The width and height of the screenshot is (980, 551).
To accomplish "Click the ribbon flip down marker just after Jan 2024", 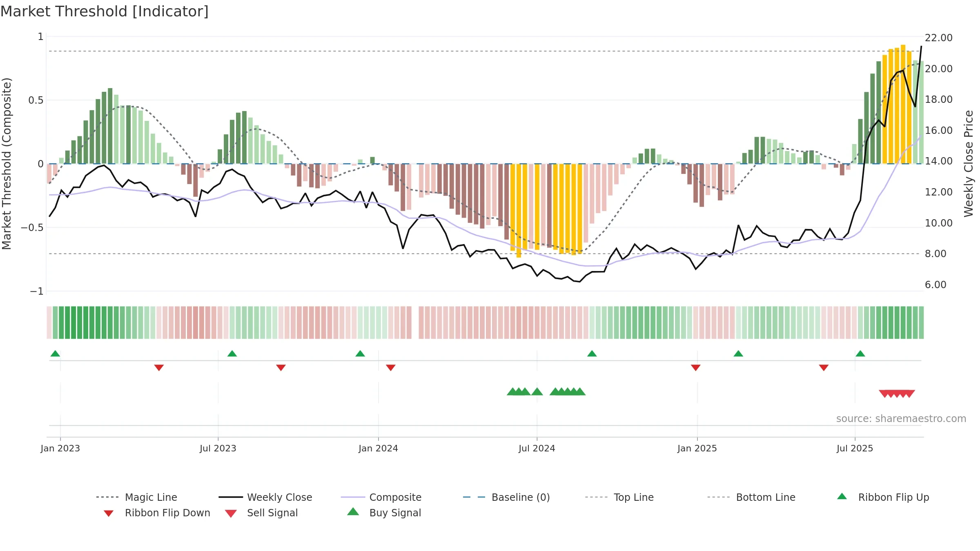I will (x=391, y=368).
